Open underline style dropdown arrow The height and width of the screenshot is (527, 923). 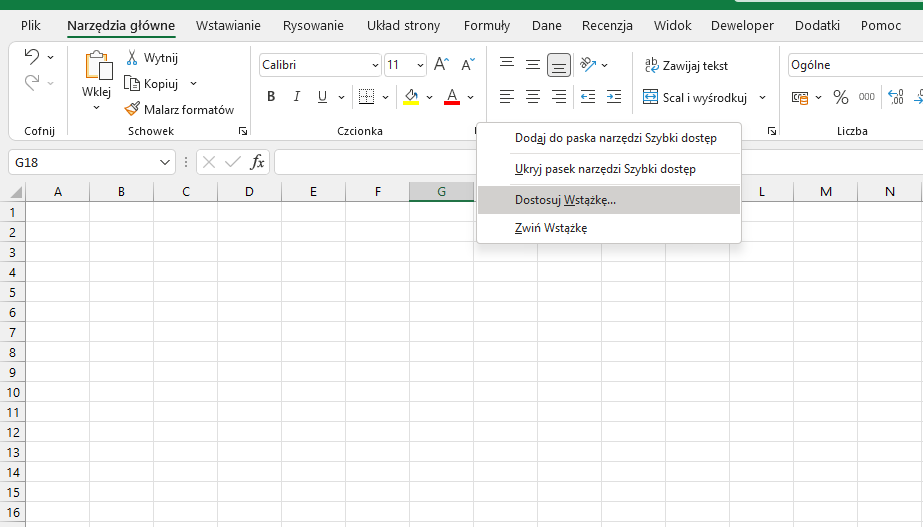[x=341, y=97]
